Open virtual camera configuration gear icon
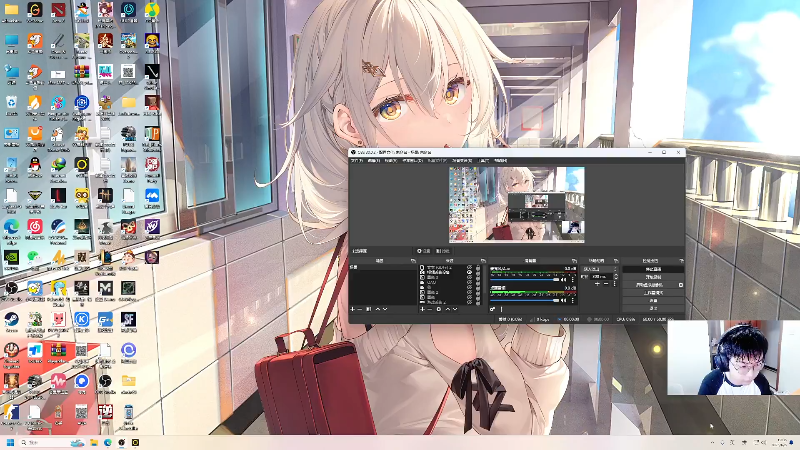The image size is (800, 450). (x=681, y=285)
